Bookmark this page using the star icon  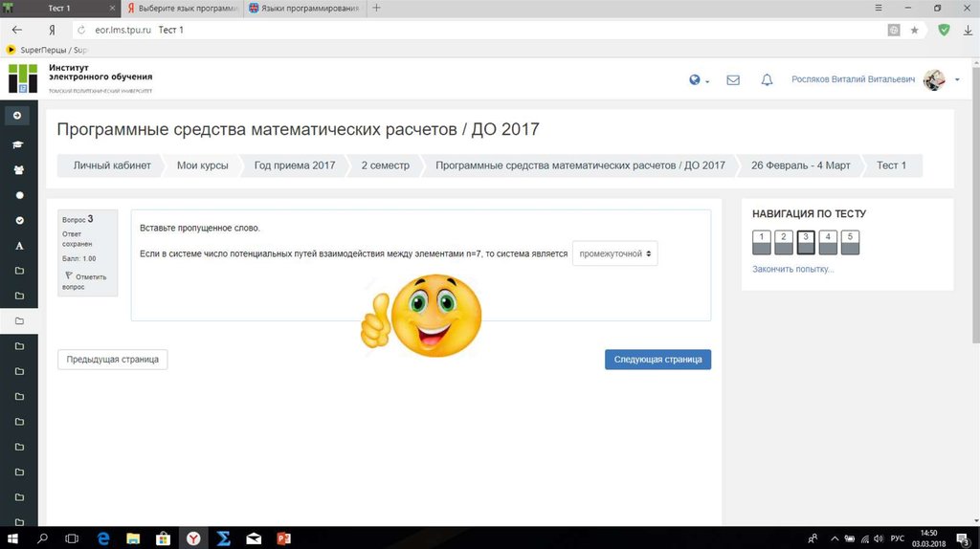pyautogui.click(x=914, y=30)
